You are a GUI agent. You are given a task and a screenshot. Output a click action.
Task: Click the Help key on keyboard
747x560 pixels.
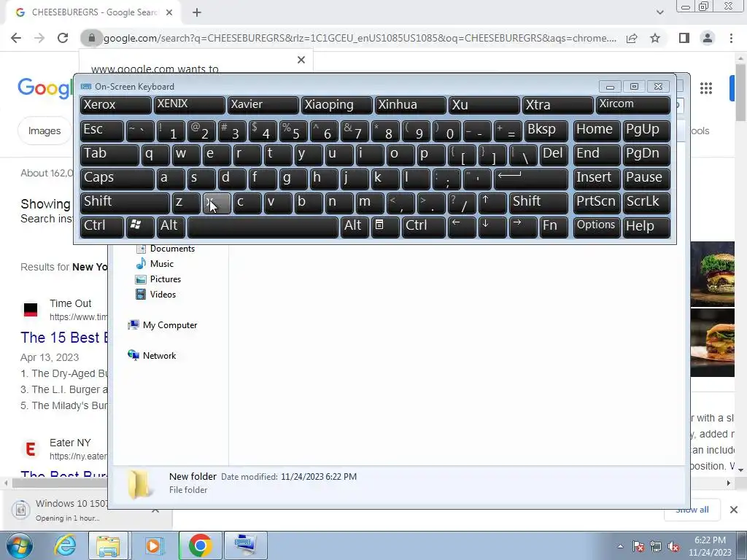[646, 227]
